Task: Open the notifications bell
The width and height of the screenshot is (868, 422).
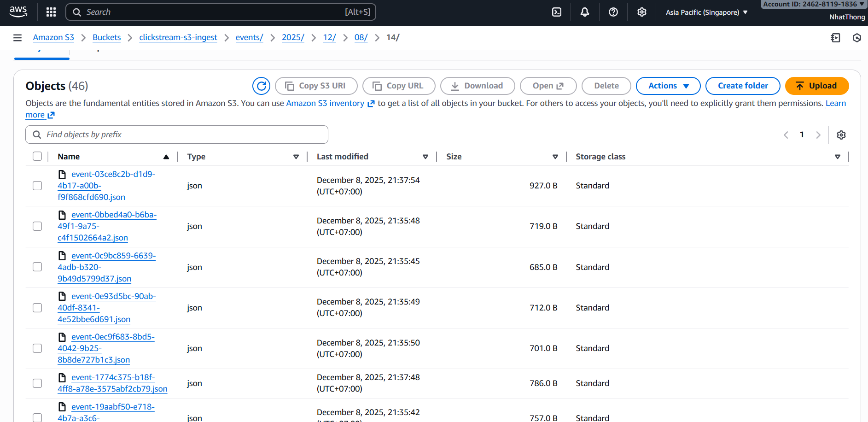Action: [x=585, y=12]
